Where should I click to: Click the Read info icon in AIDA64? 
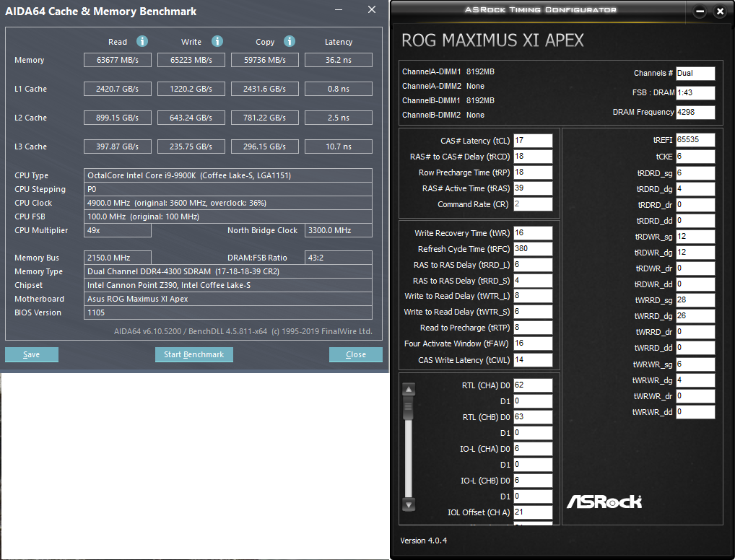tap(142, 41)
